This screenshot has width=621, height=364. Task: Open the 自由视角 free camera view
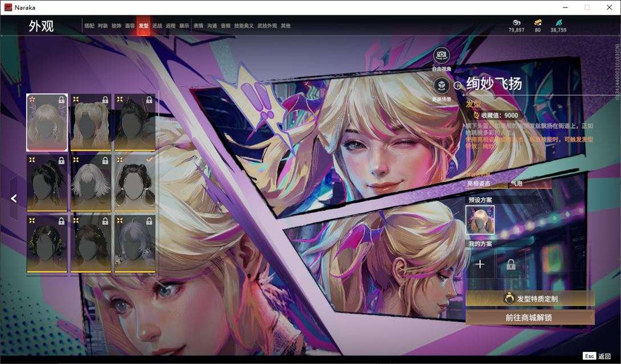[441, 55]
